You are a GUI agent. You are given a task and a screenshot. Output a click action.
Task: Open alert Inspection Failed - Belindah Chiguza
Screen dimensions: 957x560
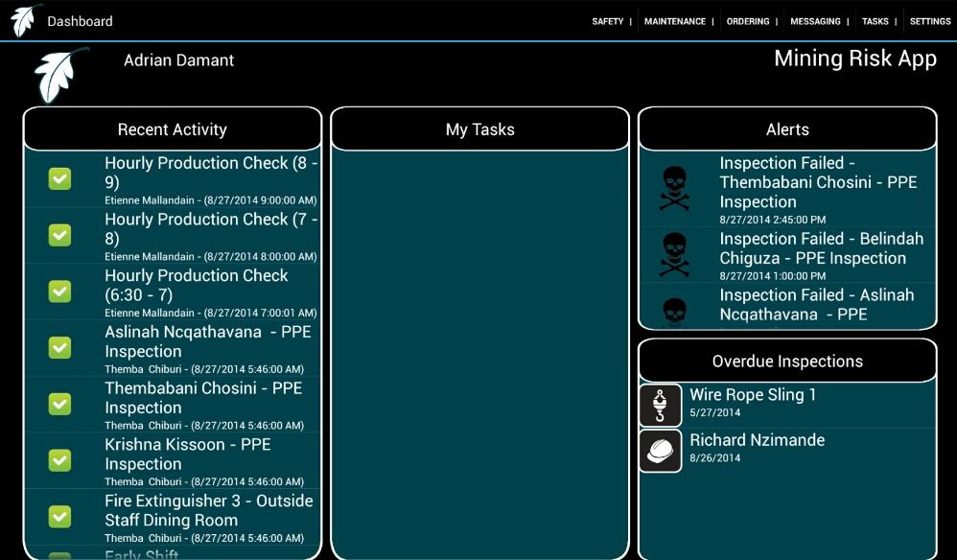pos(787,255)
